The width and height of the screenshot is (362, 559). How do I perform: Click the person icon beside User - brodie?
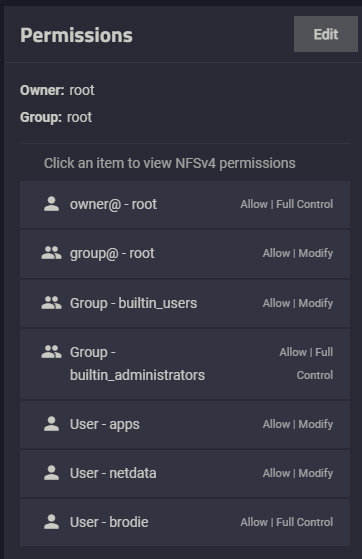tap(52, 522)
